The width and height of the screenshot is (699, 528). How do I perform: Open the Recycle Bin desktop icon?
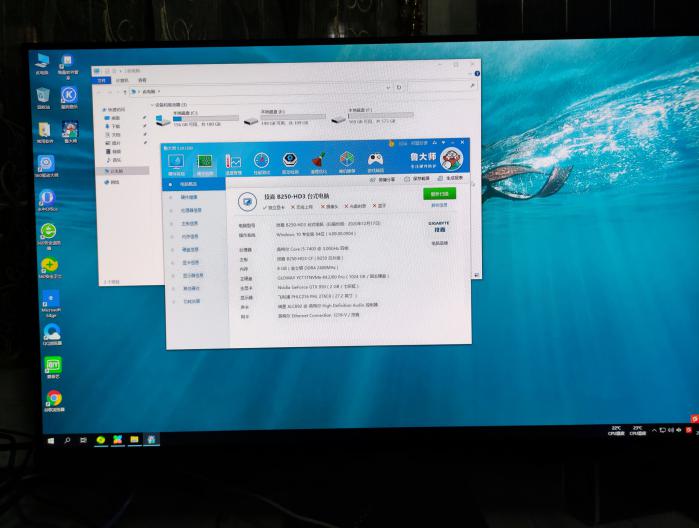coord(43,98)
